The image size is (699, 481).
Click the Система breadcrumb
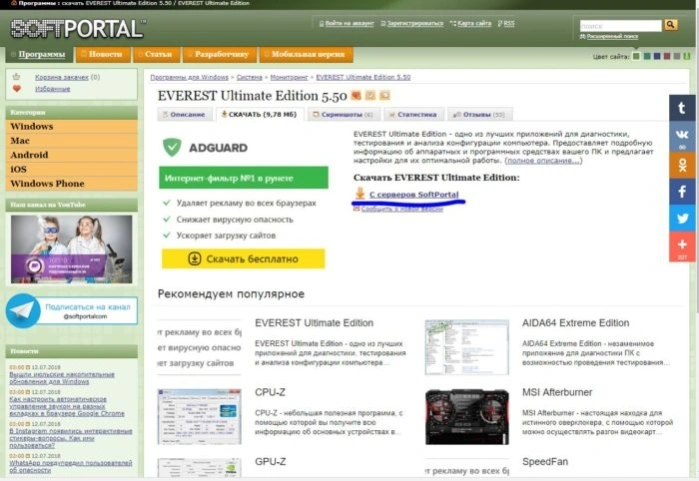(249, 77)
